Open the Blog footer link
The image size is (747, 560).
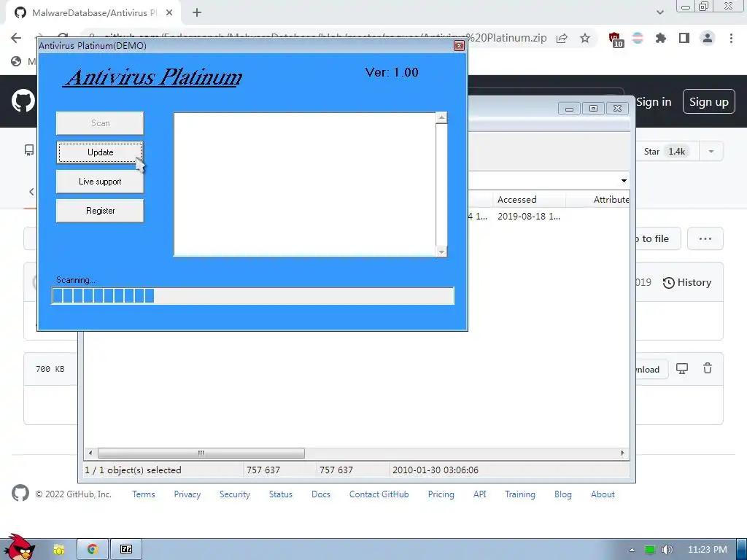point(562,494)
